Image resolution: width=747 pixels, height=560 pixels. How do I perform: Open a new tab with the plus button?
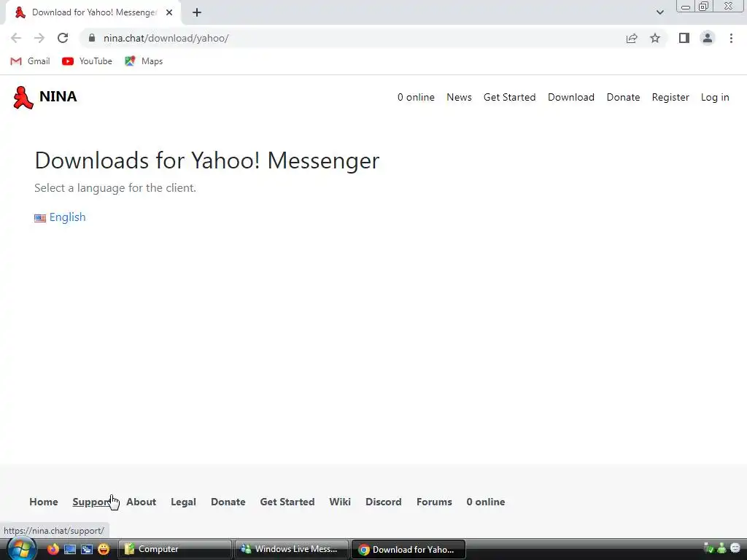pos(197,12)
